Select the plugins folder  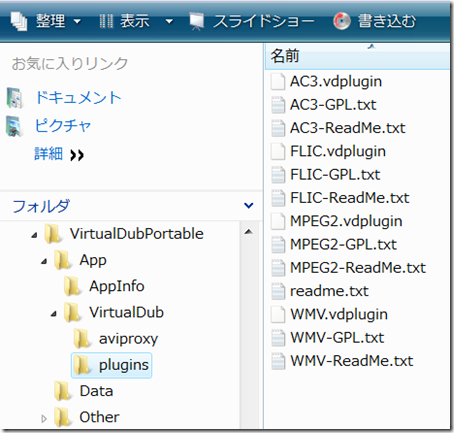tap(124, 365)
